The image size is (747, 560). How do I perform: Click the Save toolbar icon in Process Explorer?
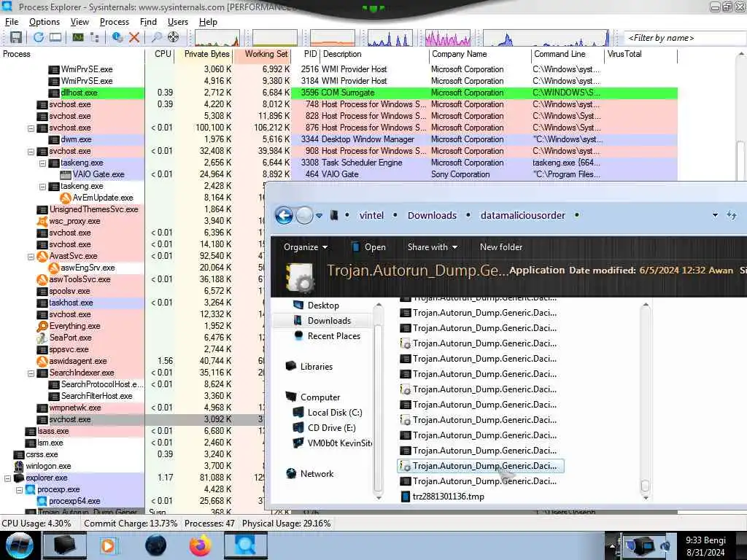coord(16,37)
